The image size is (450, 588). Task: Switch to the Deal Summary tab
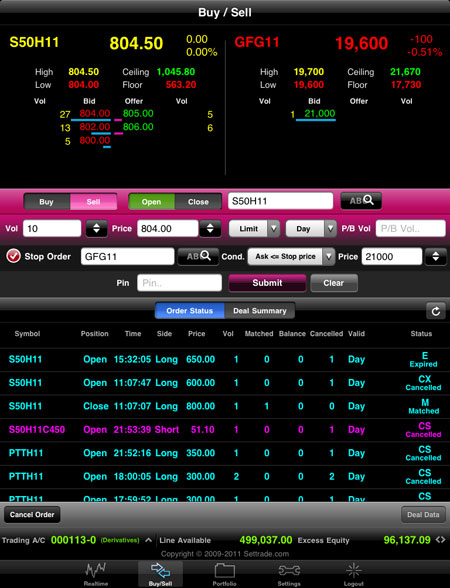click(260, 311)
